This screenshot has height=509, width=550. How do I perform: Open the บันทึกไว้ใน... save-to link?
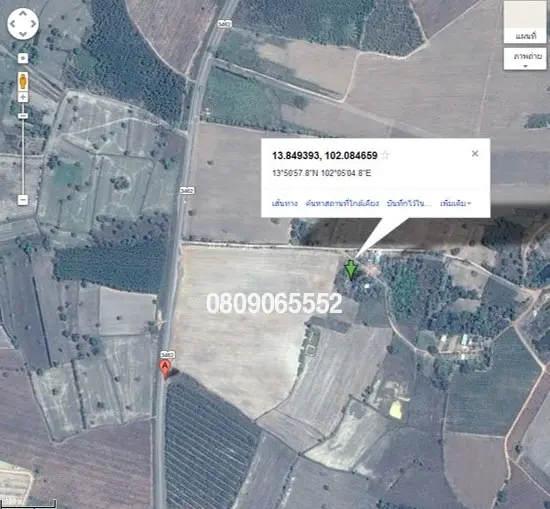(x=409, y=203)
